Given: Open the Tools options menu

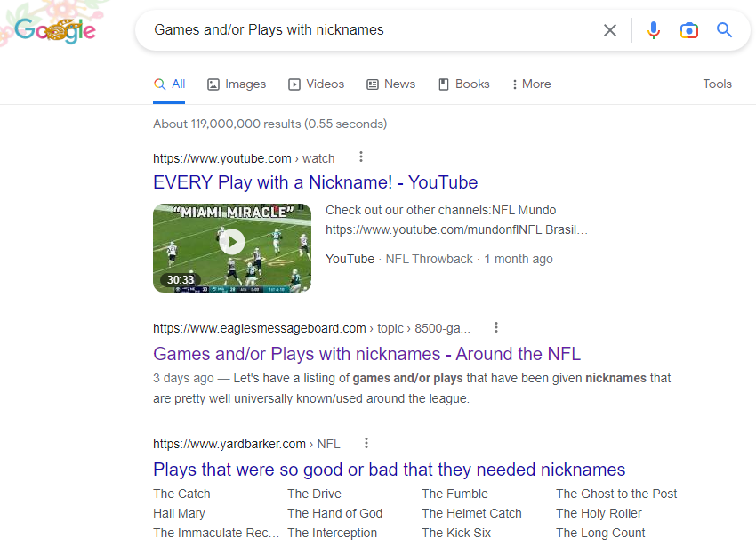Looking at the screenshot, I should (717, 84).
